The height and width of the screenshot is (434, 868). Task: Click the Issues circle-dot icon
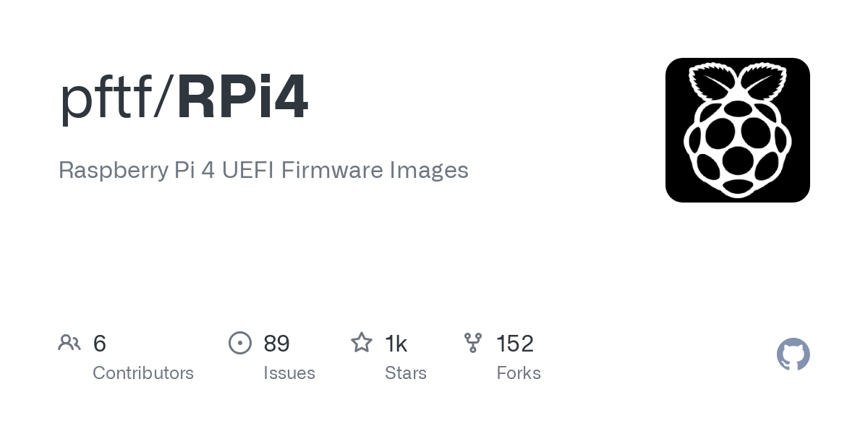[x=240, y=343]
